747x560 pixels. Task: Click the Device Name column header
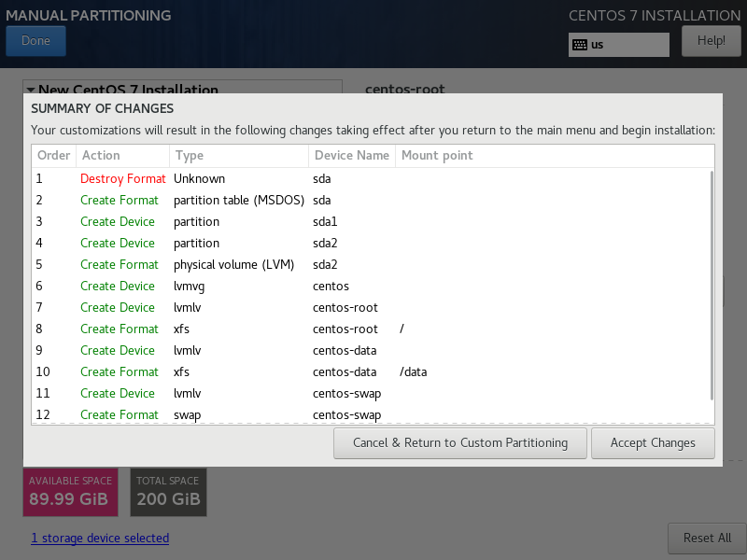351,155
